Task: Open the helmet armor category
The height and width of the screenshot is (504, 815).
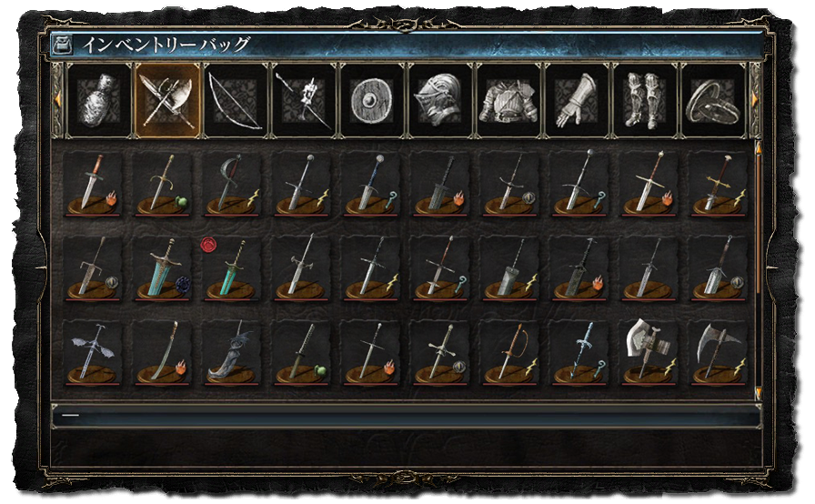Action: coord(441,101)
